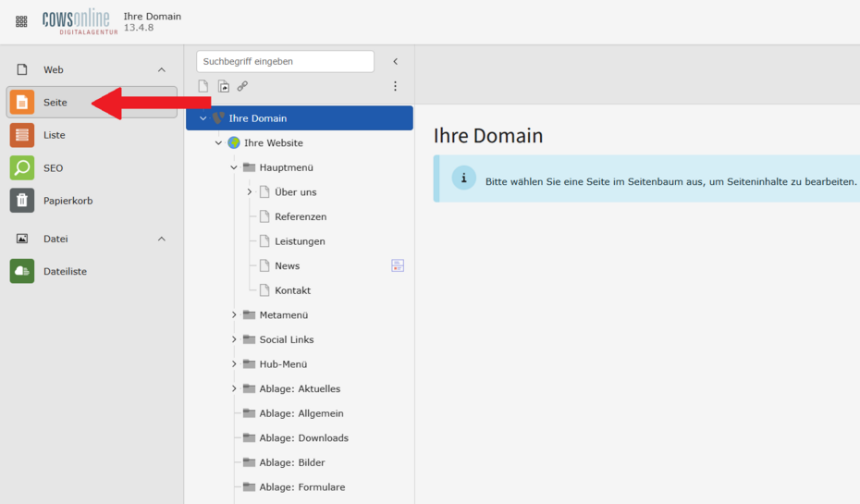Open the Dateiliste module icon

(x=22, y=272)
